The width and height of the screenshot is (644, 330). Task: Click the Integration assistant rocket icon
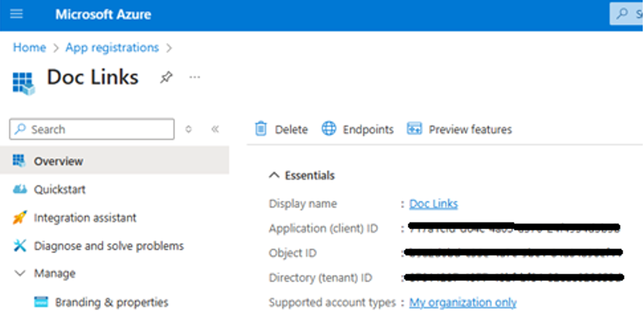pyautogui.click(x=20, y=218)
